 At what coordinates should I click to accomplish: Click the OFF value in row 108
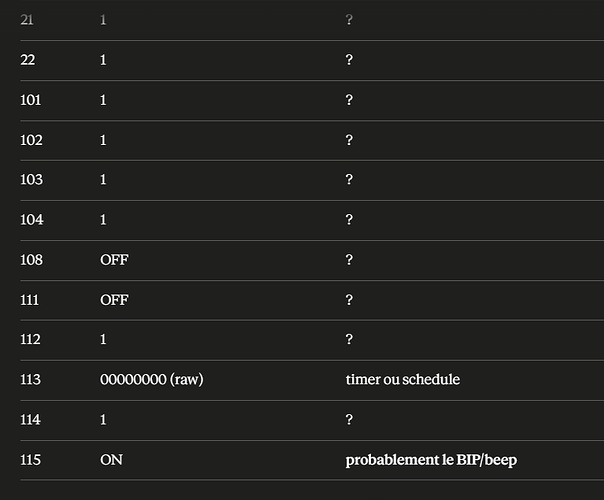(114, 260)
